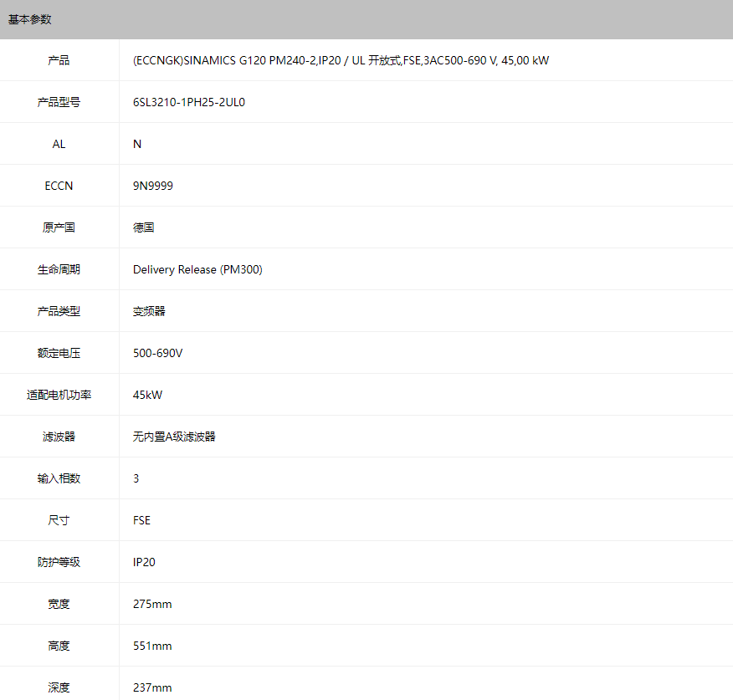Select the product type value 变频器
733x700 pixels.
149,311
